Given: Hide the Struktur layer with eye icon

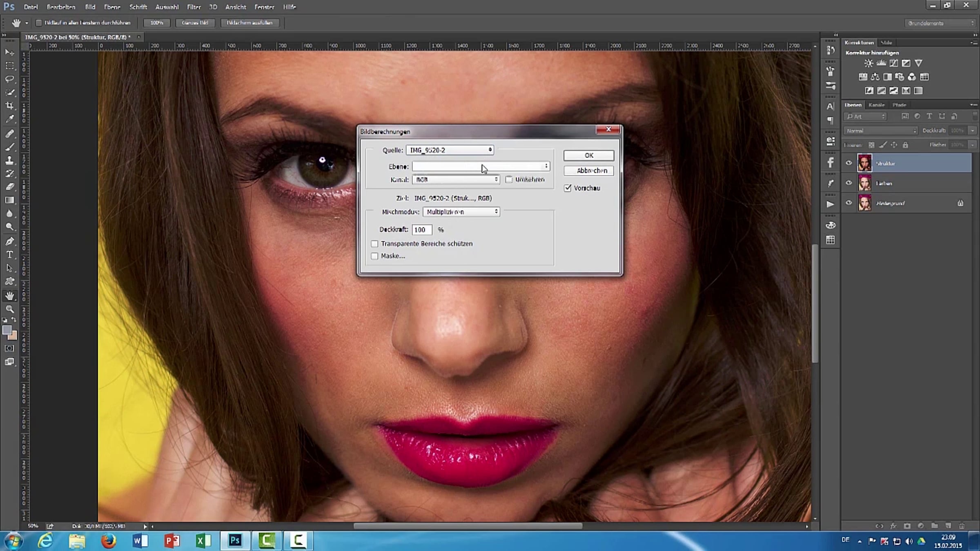Looking at the screenshot, I should (x=849, y=163).
